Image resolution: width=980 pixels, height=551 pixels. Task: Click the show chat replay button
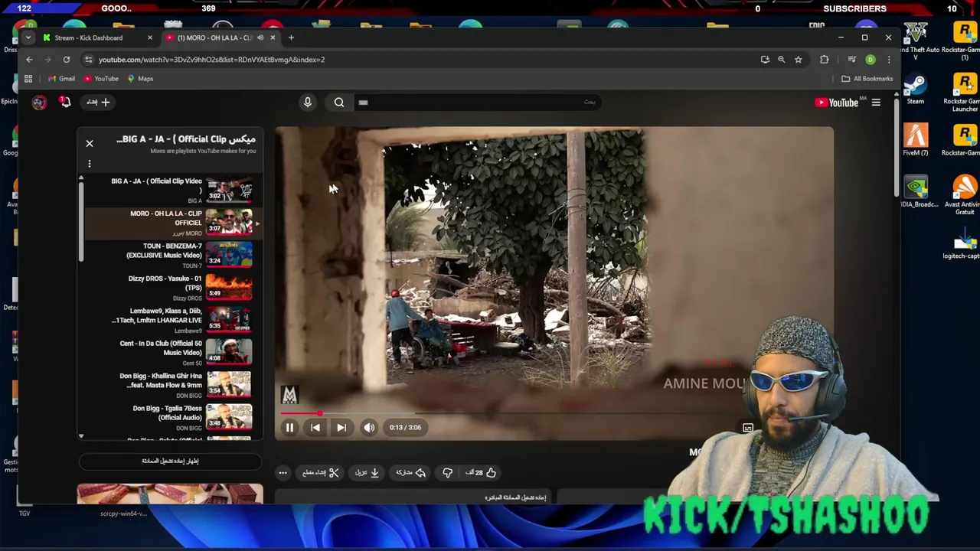tap(170, 461)
